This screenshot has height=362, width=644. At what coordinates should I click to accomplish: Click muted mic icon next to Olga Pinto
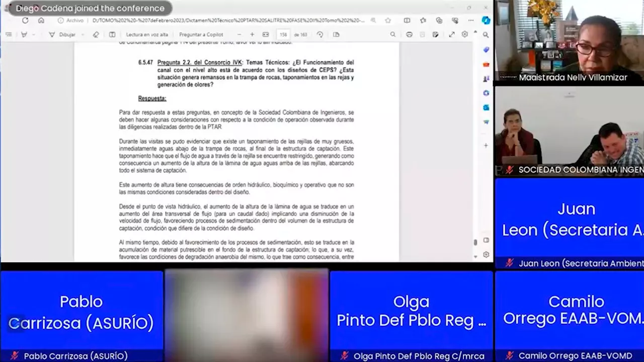[344, 356]
